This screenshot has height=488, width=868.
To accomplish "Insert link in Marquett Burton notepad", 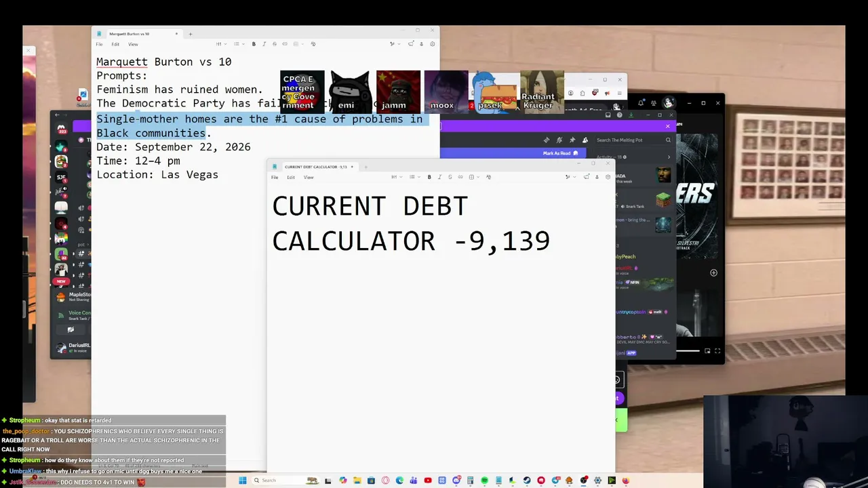I will [x=285, y=44].
